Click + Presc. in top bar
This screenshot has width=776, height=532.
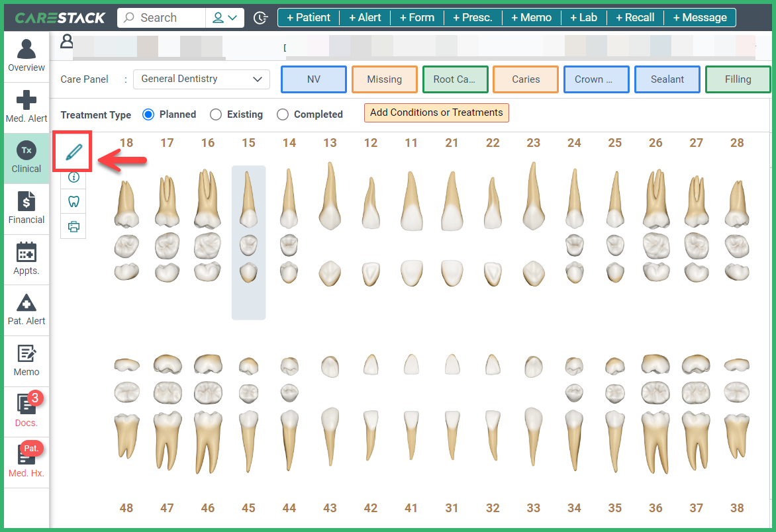[x=473, y=18]
